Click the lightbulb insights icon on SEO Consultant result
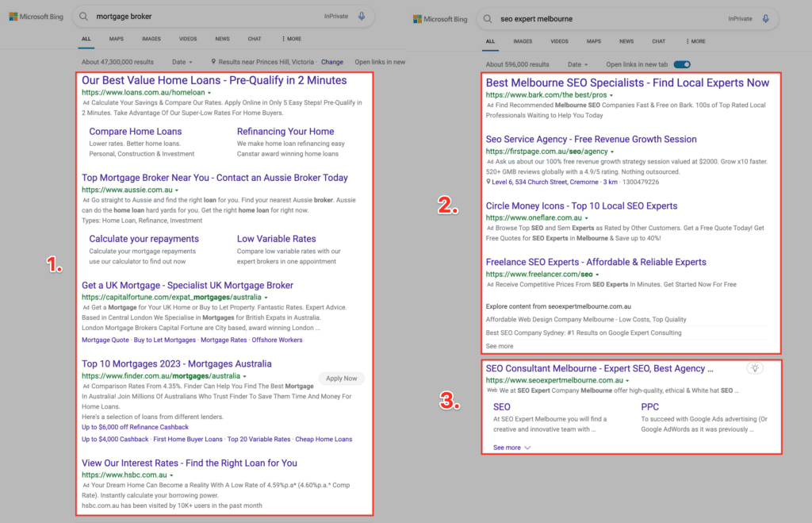Screen dimensions: 812x523 pos(756,368)
